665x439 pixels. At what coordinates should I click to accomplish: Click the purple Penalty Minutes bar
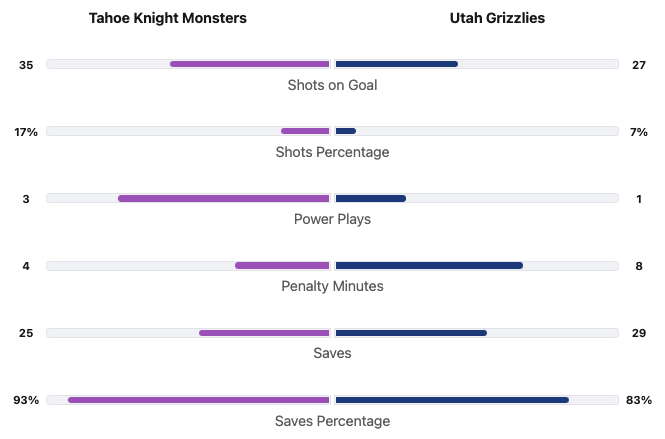282,265
